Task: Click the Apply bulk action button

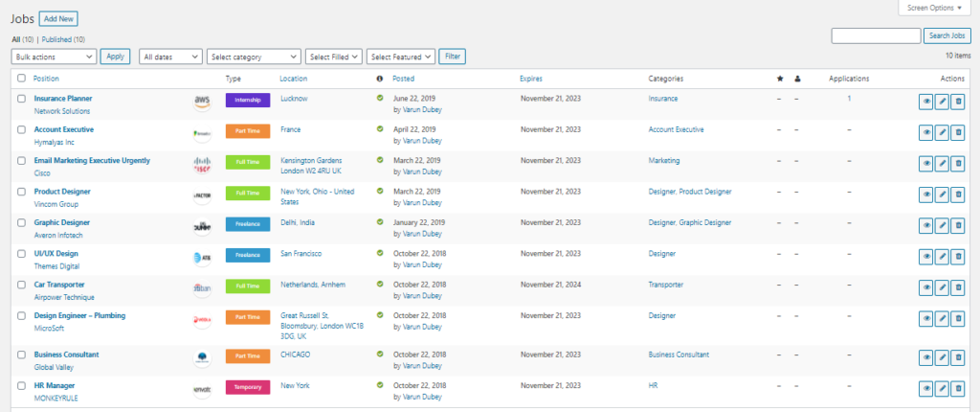Action: click(x=115, y=57)
